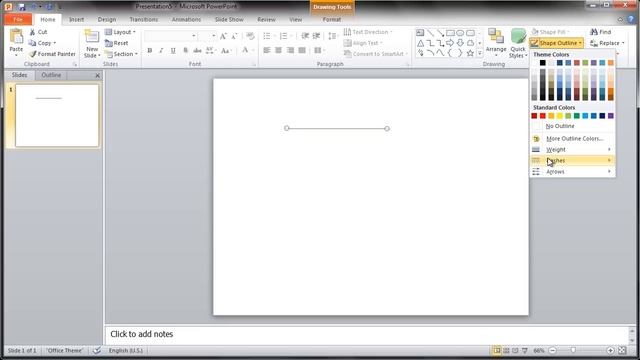Choose No Outline option
640x360 pixels.
coord(572,126)
